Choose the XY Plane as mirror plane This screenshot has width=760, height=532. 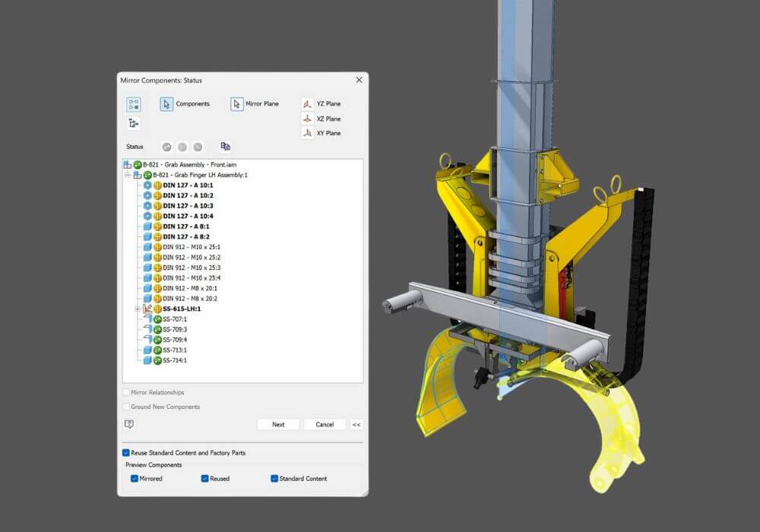324,133
